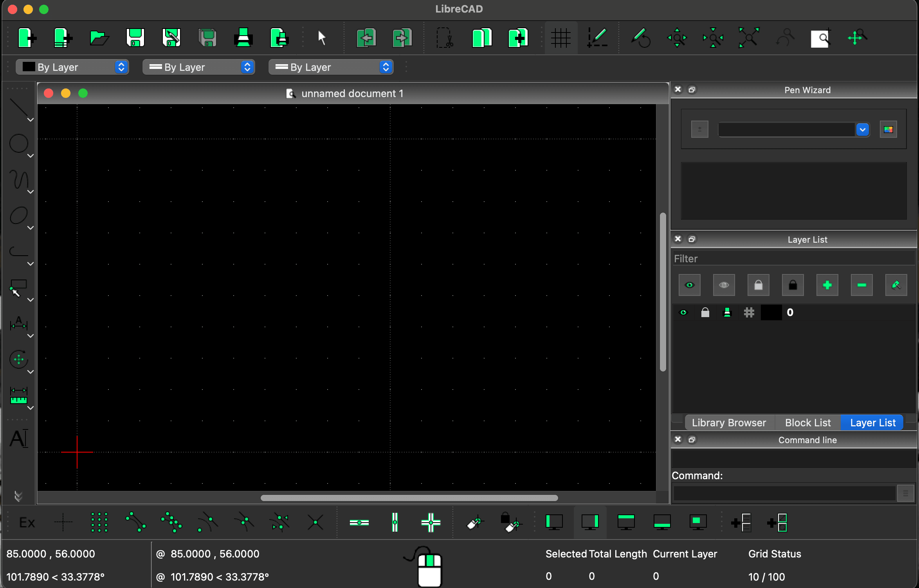The width and height of the screenshot is (919, 588).
Task: Float the Command line panel
Action: (x=692, y=440)
